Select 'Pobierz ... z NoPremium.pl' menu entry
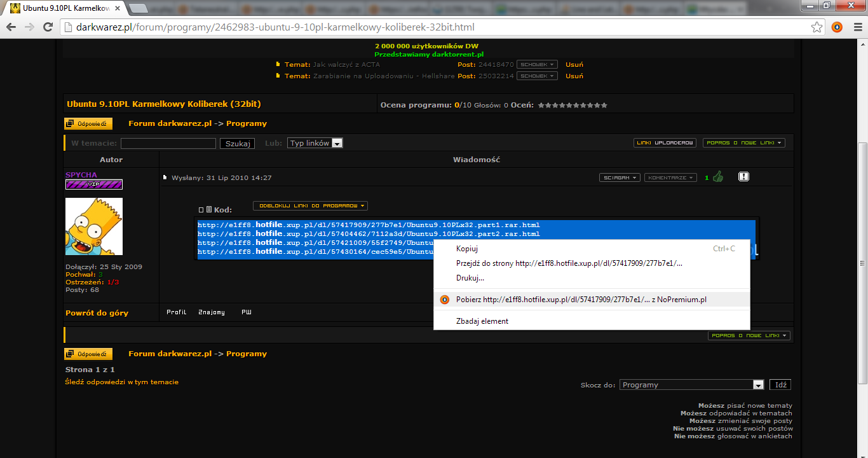This screenshot has height=458, width=868. pos(592,300)
